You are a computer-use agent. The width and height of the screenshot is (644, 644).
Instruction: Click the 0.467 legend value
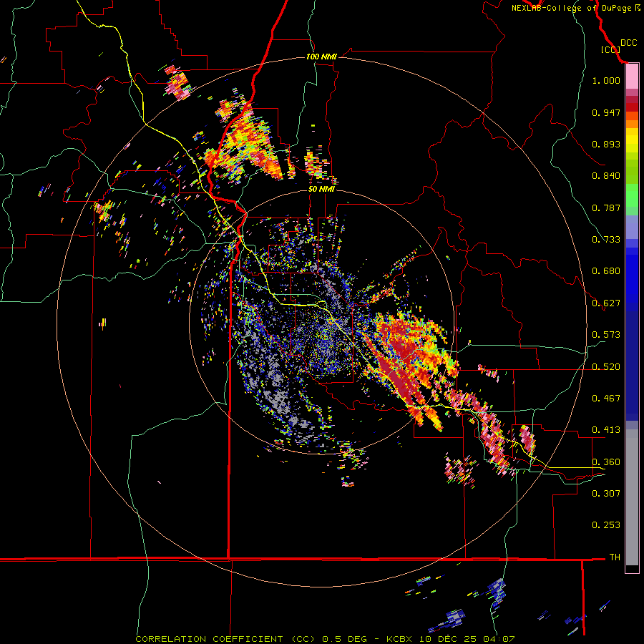coord(606,399)
